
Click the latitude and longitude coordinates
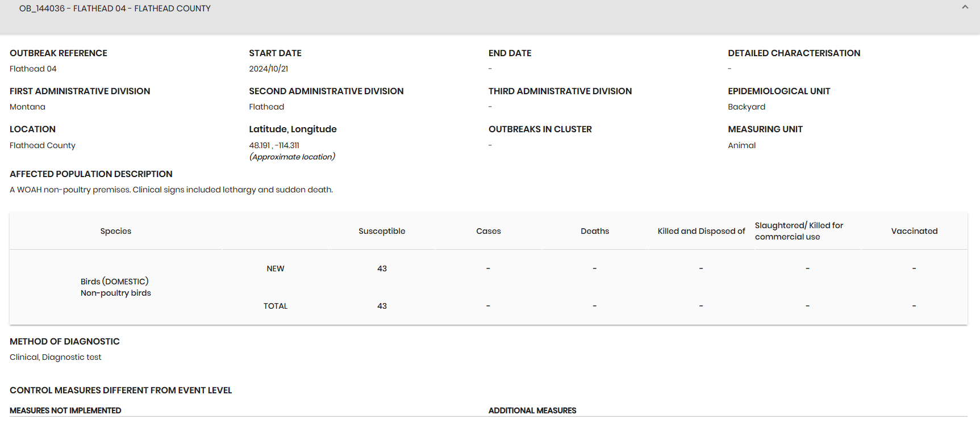(274, 145)
